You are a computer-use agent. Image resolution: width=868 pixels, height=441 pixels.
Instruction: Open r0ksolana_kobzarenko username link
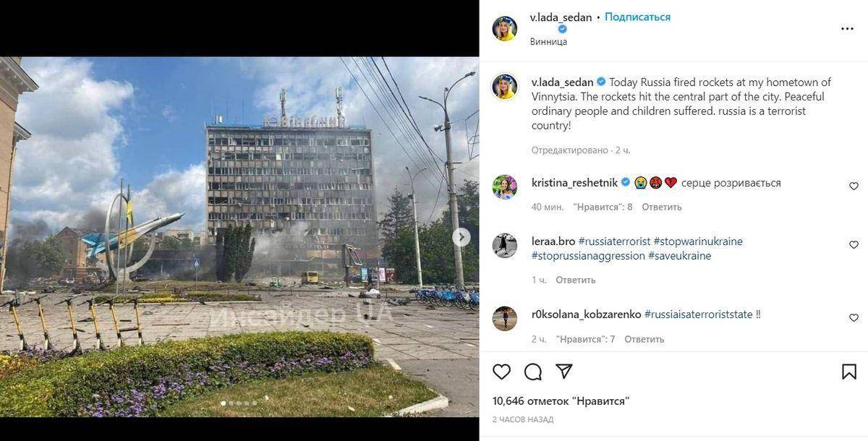[586, 314]
